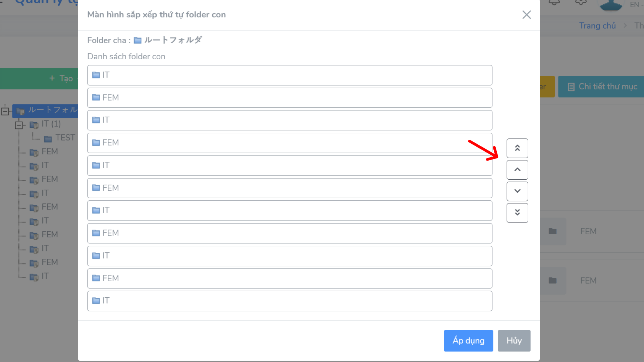Click the move-to-bottom double chevron button
644x362 pixels.
[x=517, y=213]
